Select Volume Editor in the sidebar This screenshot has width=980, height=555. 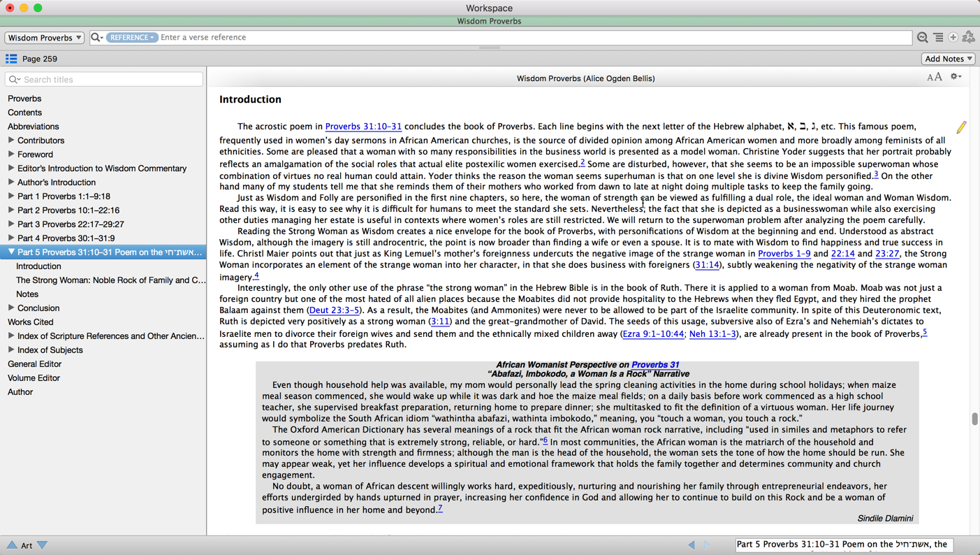(x=34, y=378)
